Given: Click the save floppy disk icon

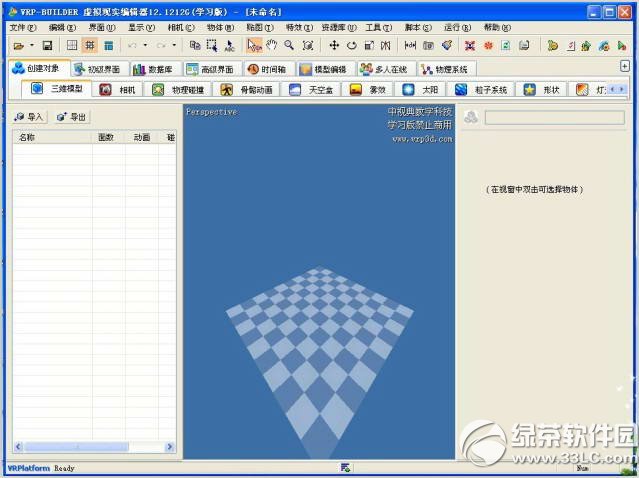Looking at the screenshot, I should (x=48, y=46).
